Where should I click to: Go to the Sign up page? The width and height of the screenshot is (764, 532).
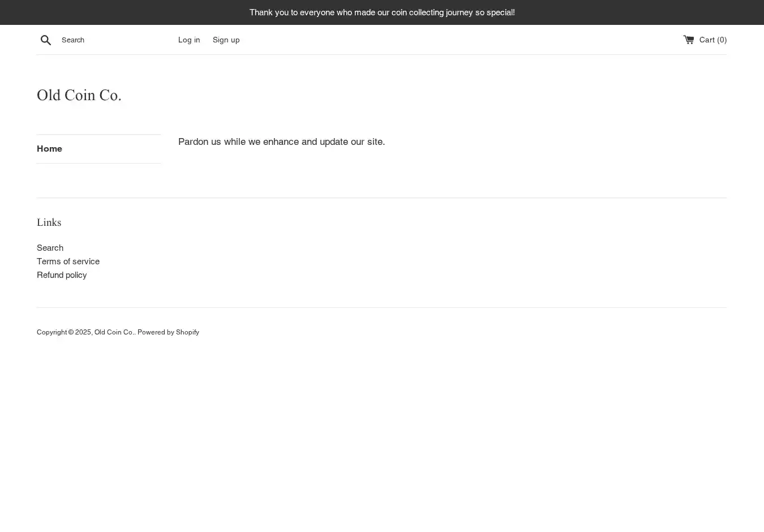coord(226,40)
